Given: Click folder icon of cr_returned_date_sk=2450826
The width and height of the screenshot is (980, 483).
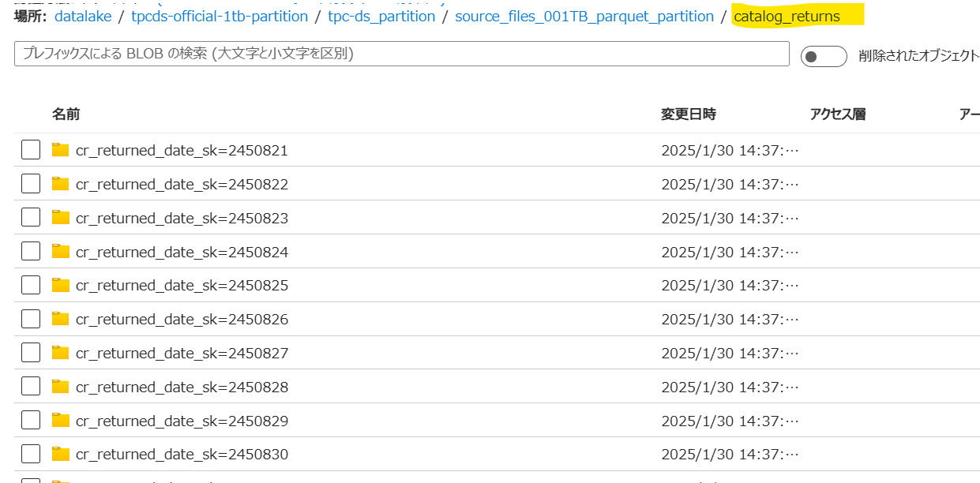Looking at the screenshot, I should pyautogui.click(x=61, y=319).
